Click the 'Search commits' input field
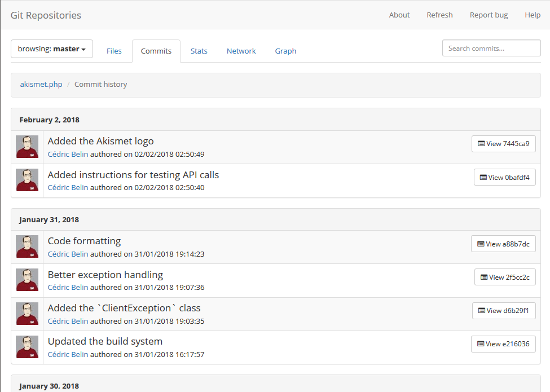550x392 pixels. click(491, 48)
